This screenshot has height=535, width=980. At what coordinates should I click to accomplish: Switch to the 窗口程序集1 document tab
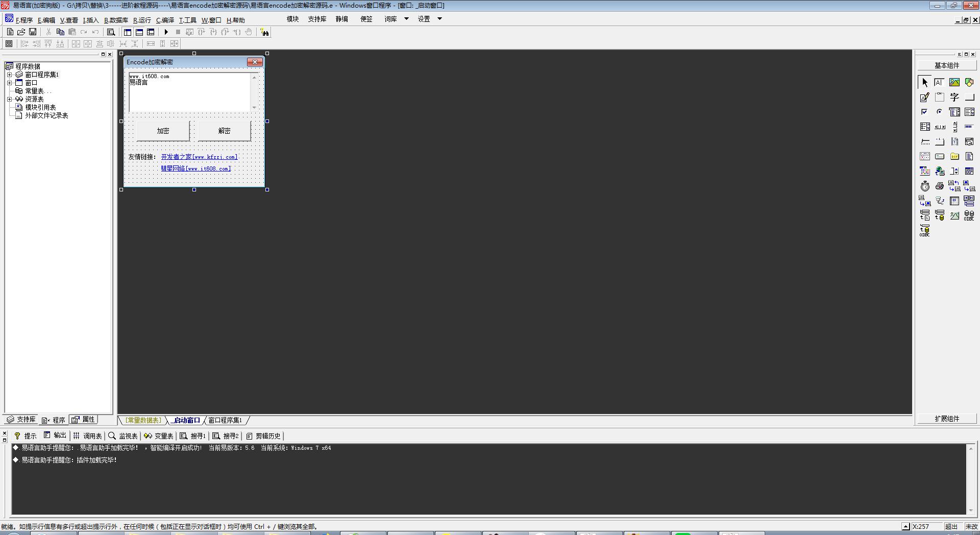[x=225, y=420]
